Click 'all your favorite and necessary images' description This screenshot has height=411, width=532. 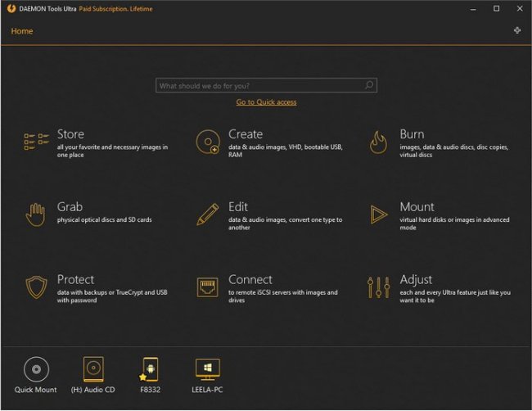(112, 151)
